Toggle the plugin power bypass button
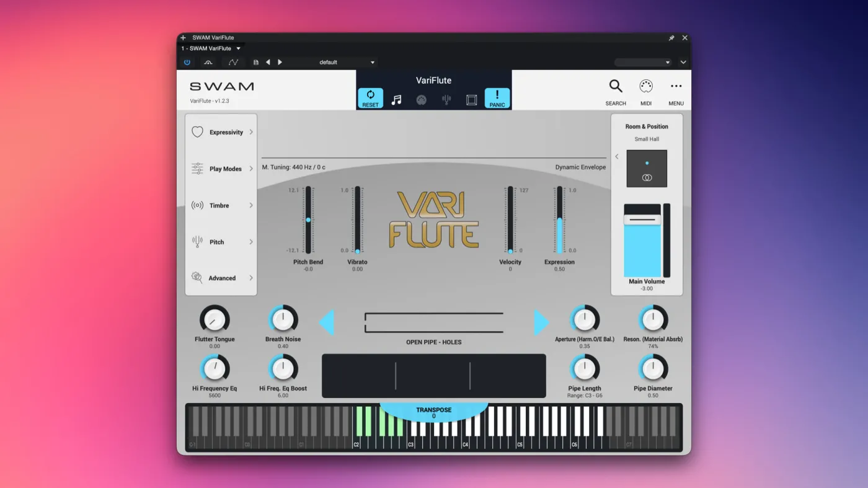The image size is (868, 488). [x=187, y=62]
